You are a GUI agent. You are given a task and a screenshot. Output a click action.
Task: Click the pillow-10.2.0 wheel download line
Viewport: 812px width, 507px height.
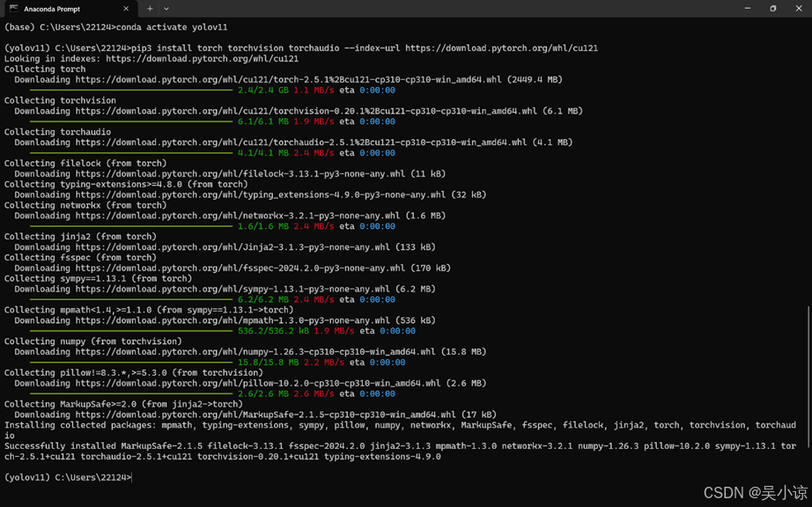coord(250,384)
